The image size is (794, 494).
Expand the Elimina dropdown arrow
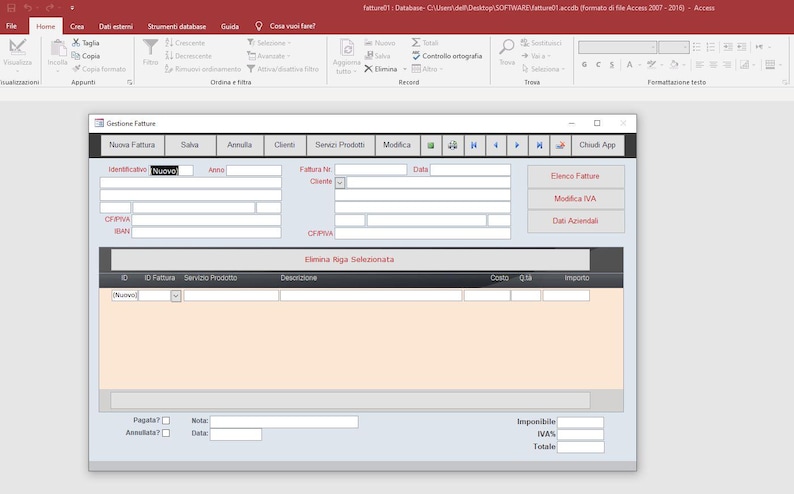(405, 69)
